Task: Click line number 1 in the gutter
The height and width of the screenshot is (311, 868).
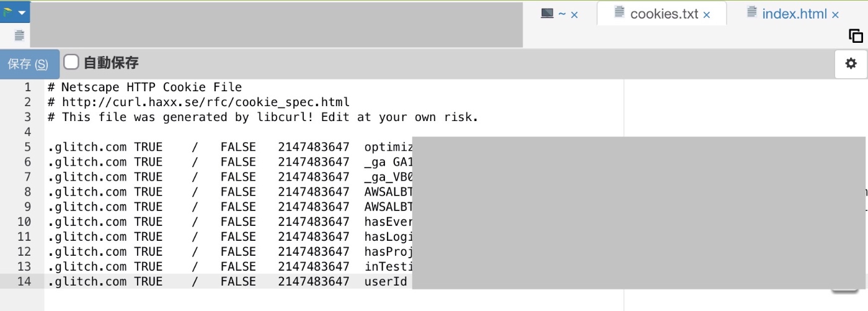Action: pyautogui.click(x=27, y=88)
